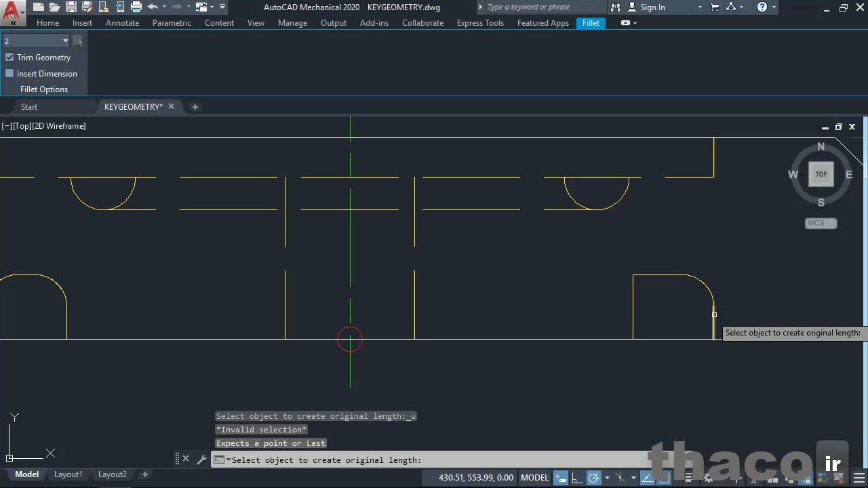The width and height of the screenshot is (868, 488).
Task: Toggle isometric drafting in status bar
Action: tap(620, 478)
